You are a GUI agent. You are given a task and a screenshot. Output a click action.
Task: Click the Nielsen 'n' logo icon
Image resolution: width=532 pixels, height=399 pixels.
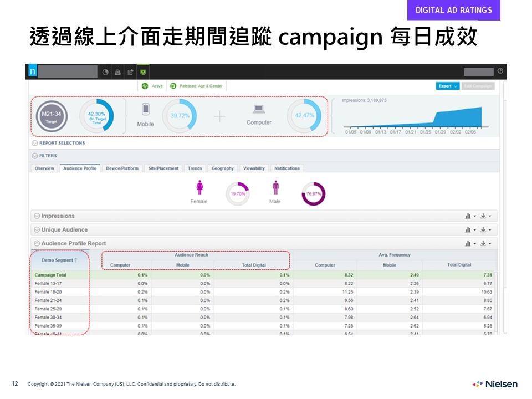(x=33, y=71)
